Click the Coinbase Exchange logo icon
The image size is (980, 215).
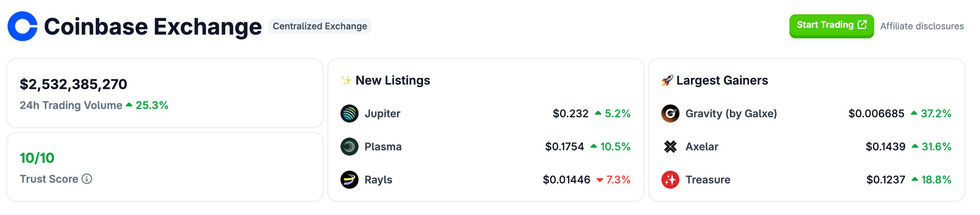click(x=23, y=26)
